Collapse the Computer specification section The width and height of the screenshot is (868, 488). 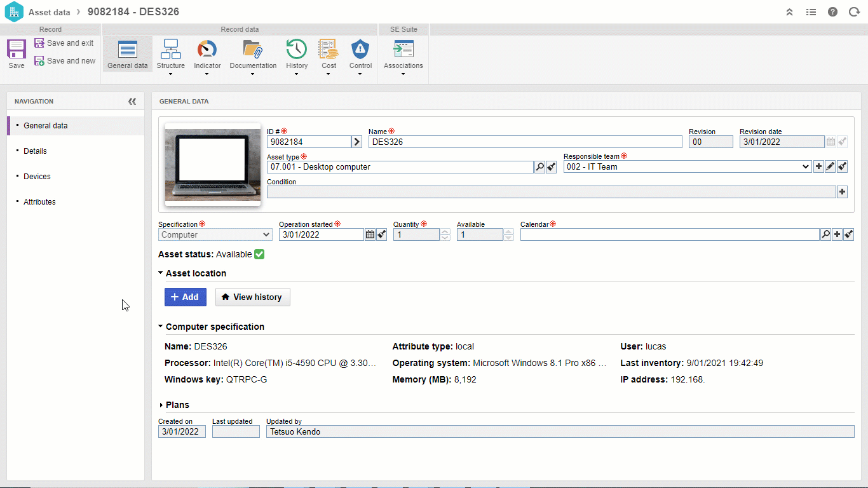161,327
